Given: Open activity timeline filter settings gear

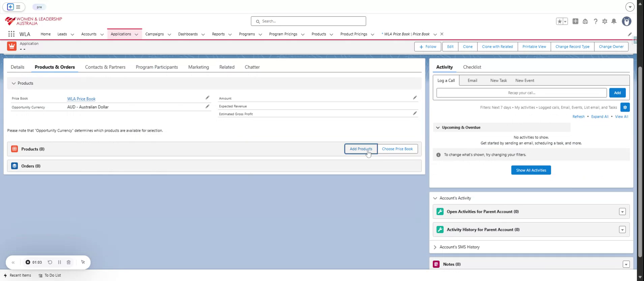Looking at the screenshot, I should [625, 107].
